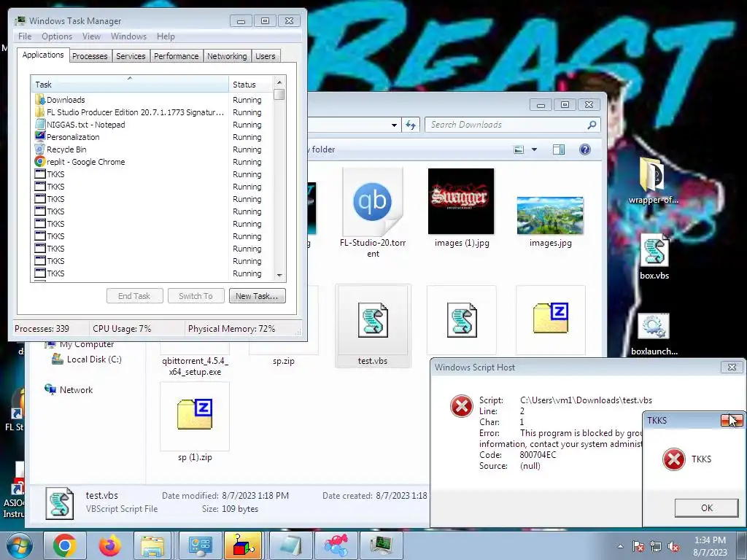The image size is (747, 560).
Task: Click the Recycle Bin icon in the task list
Action: point(40,149)
